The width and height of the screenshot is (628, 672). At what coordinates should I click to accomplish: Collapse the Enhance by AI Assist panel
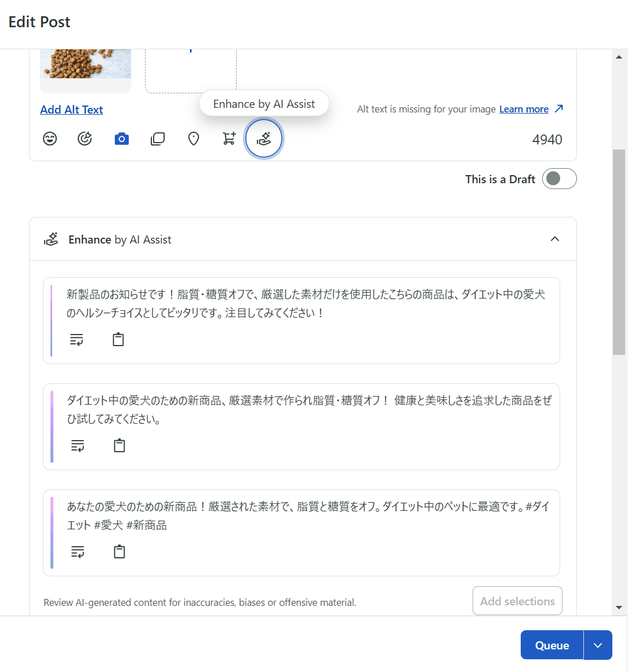coord(555,239)
